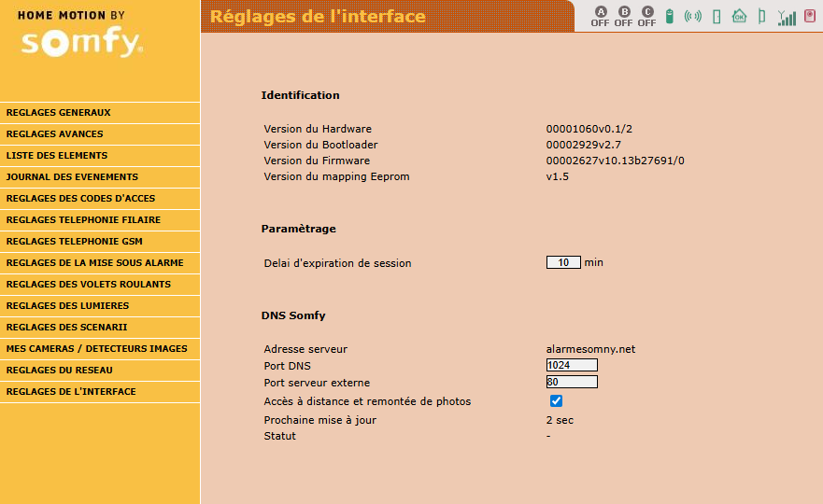Image resolution: width=823 pixels, height=504 pixels.
Task: Click the green battery status icon
Action: pyautogui.click(x=670, y=16)
